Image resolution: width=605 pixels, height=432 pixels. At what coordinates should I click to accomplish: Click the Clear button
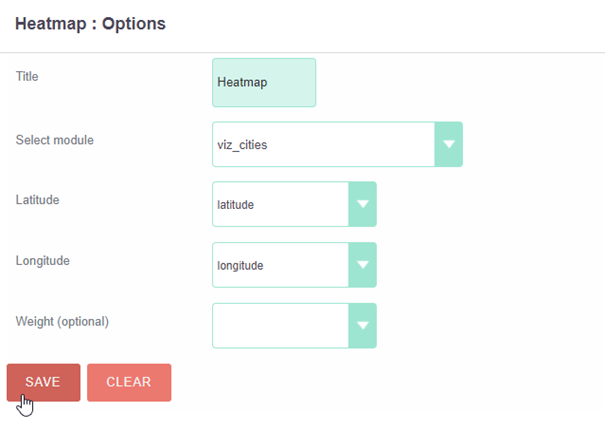coord(129,382)
